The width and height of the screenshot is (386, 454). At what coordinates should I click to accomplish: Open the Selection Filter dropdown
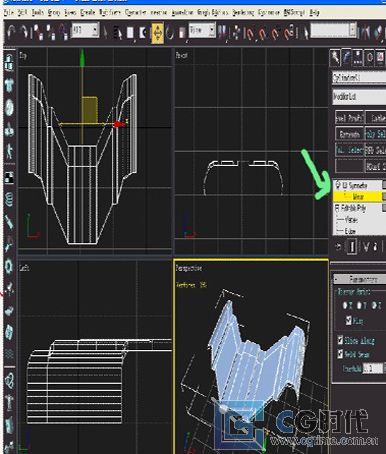(85, 30)
